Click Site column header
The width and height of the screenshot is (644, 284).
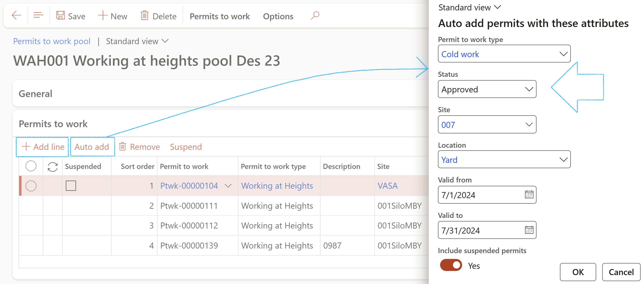[383, 166]
